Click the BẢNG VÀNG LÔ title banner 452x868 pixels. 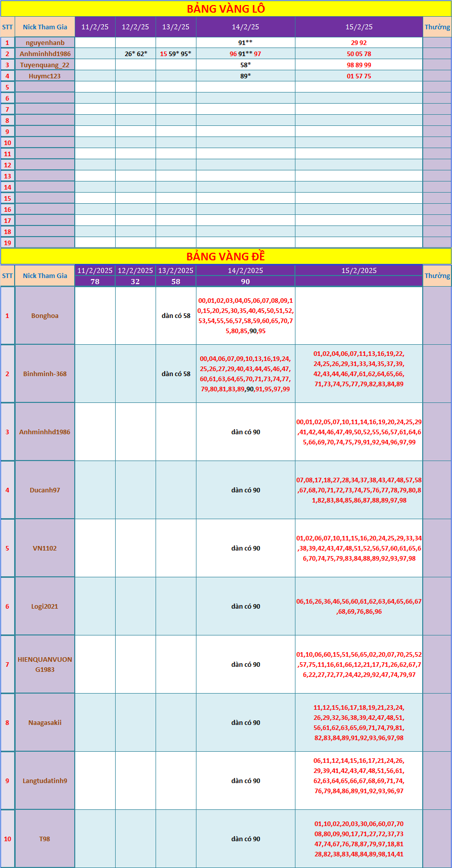point(226,9)
